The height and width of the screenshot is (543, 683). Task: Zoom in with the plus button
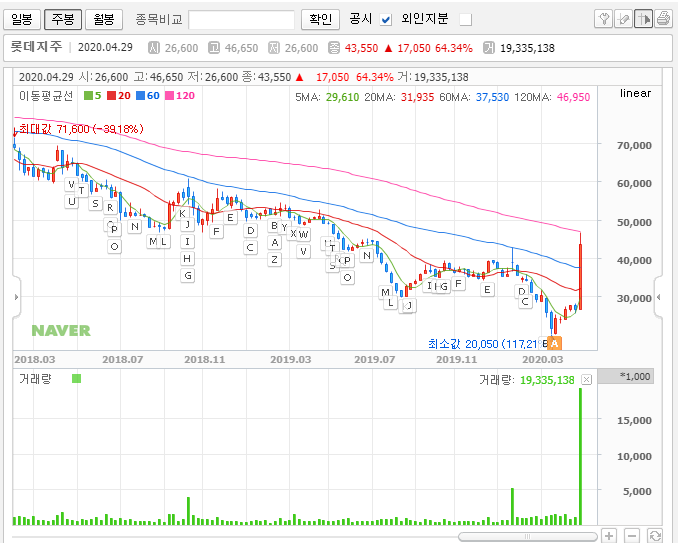pyautogui.click(x=609, y=536)
